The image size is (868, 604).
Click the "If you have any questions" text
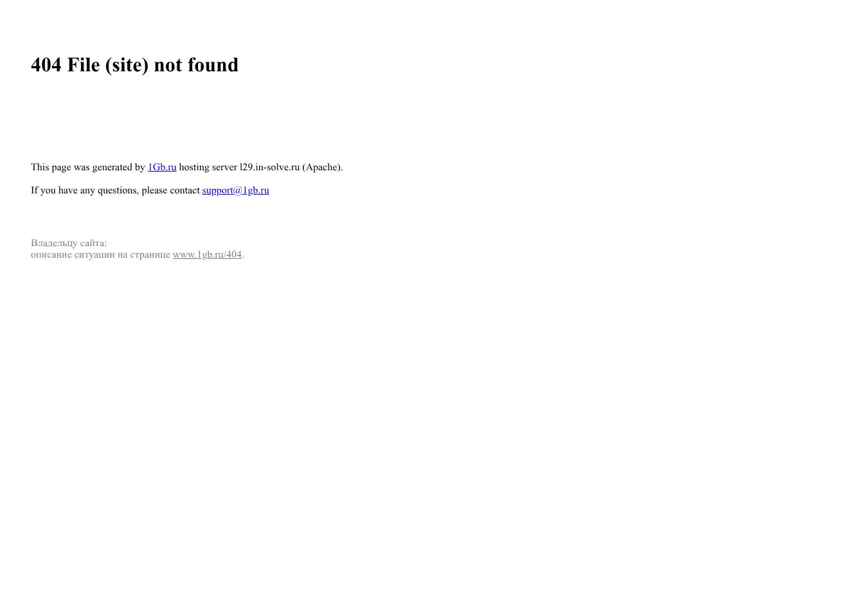(85, 190)
